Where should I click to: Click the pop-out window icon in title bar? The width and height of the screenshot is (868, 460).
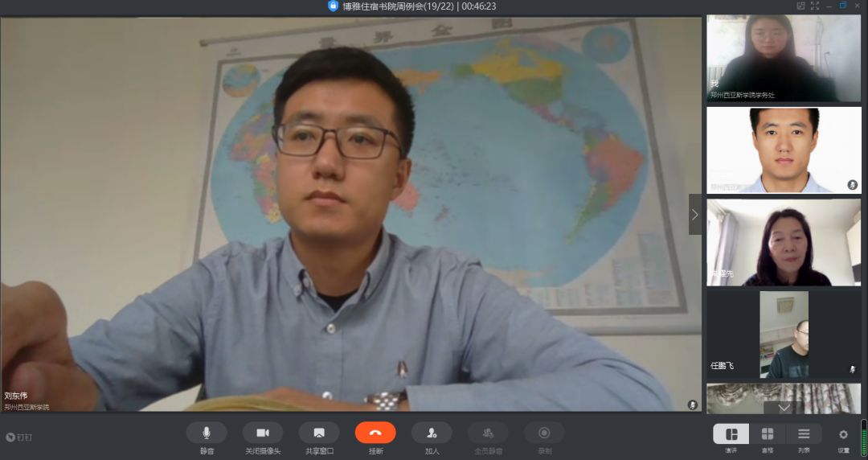[x=800, y=6]
